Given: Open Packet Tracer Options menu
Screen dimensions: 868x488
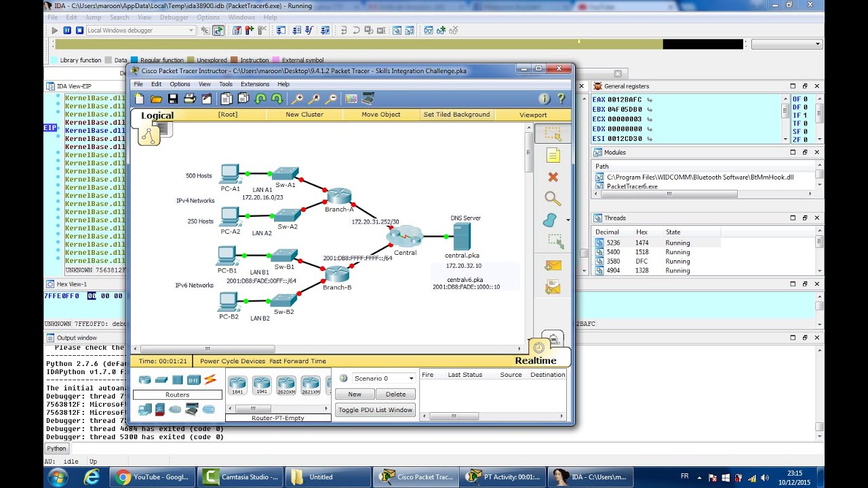Looking at the screenshot, I should point(180,84).
